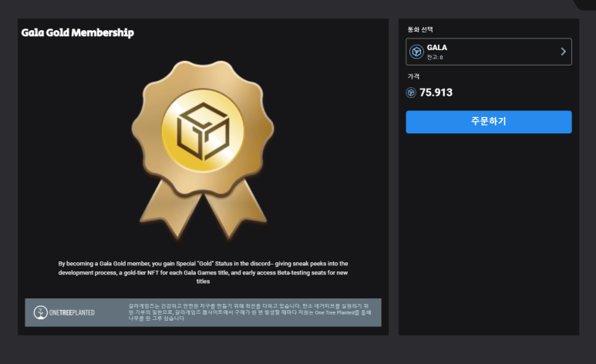Click the GALA currency name text
The width and height of the screenshot is (596, 364).
(x=436, y=48)
